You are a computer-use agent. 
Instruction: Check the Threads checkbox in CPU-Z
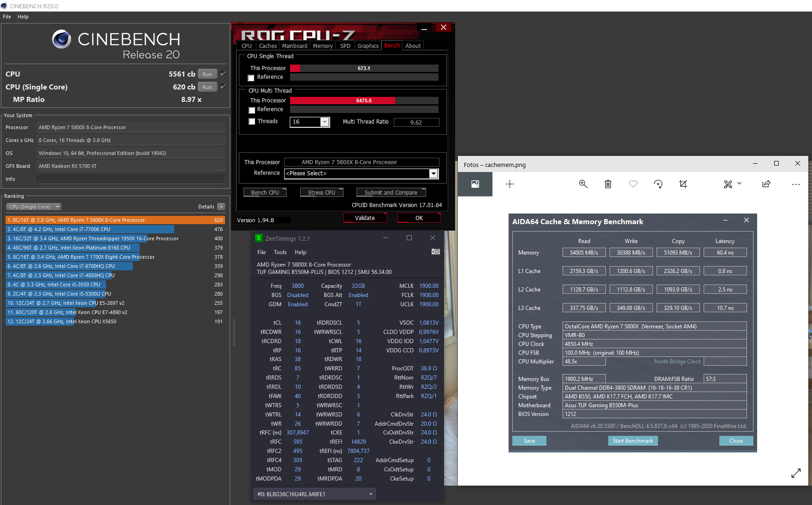(x=252, y=122)
